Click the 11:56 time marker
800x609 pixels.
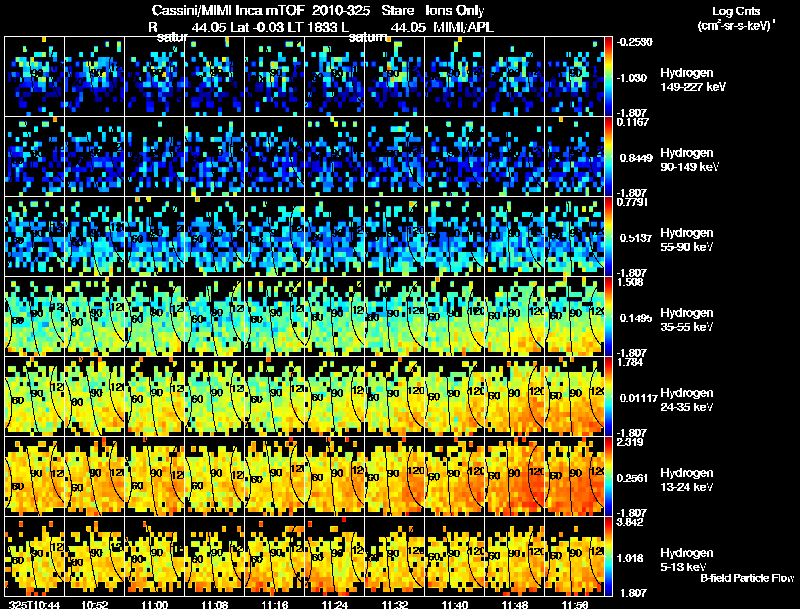(574, 604)
